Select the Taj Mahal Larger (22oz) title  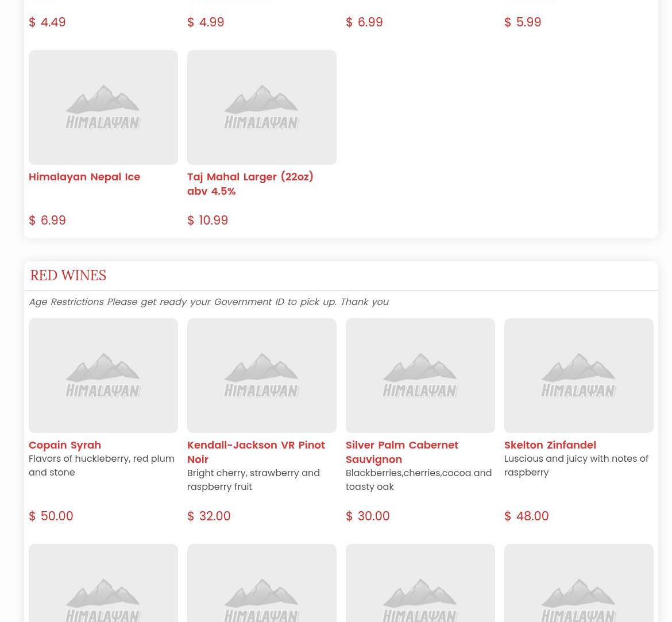[x=250, y=184]
